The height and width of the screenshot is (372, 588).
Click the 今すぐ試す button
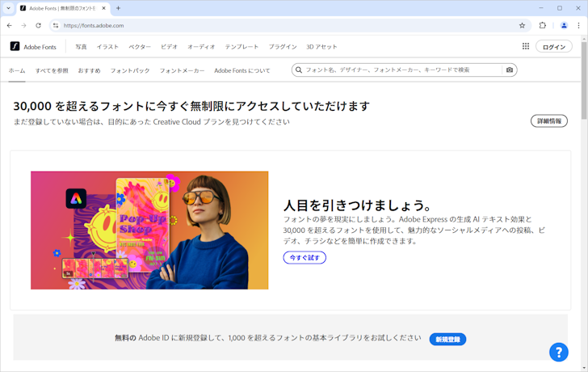coord(304,257)
